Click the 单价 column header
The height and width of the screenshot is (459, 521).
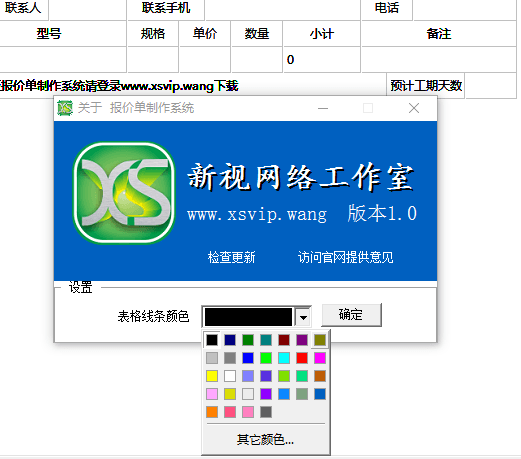pyautogui.click(x=205, y=34)
